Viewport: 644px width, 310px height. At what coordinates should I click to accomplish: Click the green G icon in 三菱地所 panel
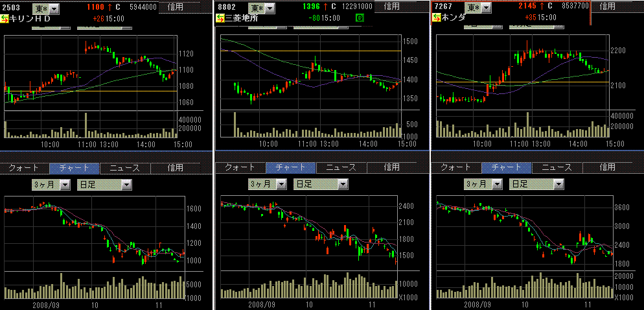(360, 18)
